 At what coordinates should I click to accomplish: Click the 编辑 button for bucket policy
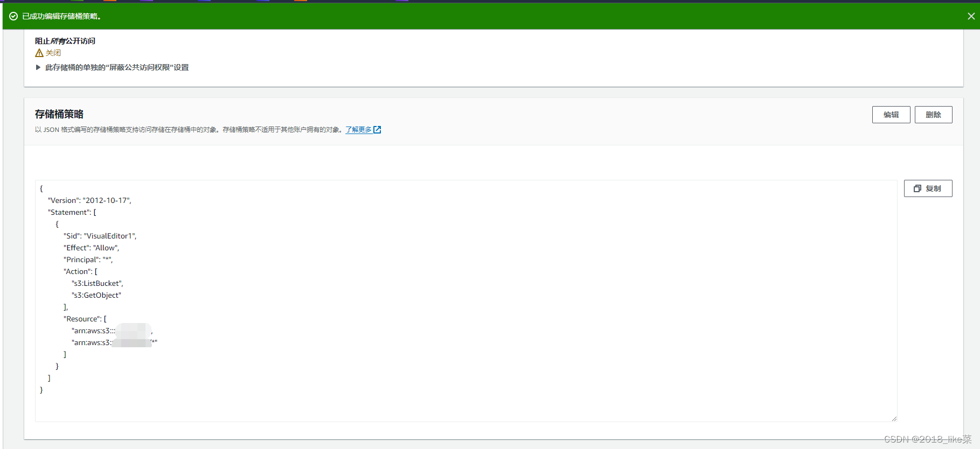point(891,115)
